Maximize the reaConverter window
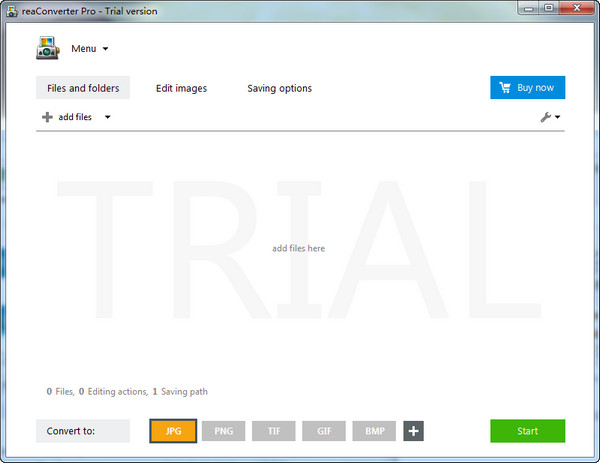This screenshot has width=600, height=463. coord(549,8)
